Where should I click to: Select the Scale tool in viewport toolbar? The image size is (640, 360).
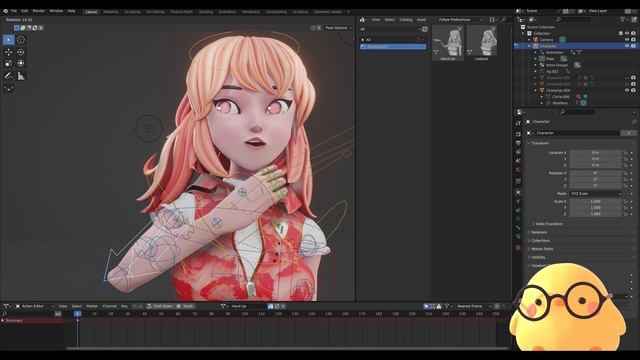(9, 63)
